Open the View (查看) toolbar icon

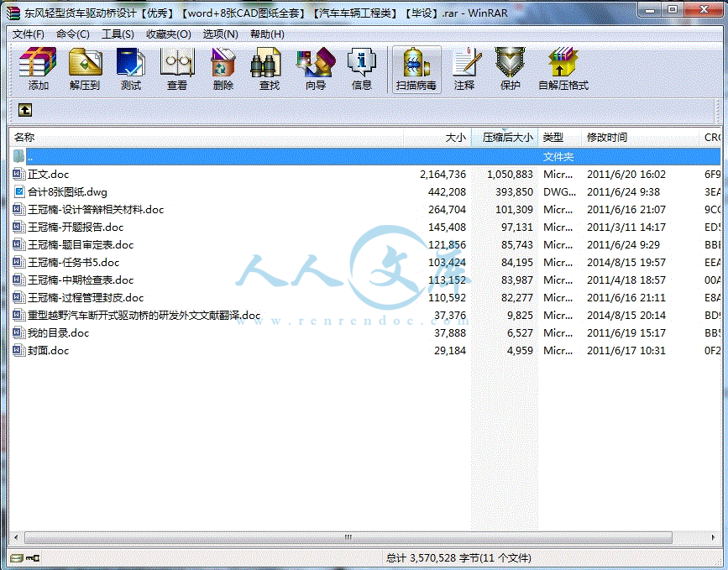[x=177, y=62]
